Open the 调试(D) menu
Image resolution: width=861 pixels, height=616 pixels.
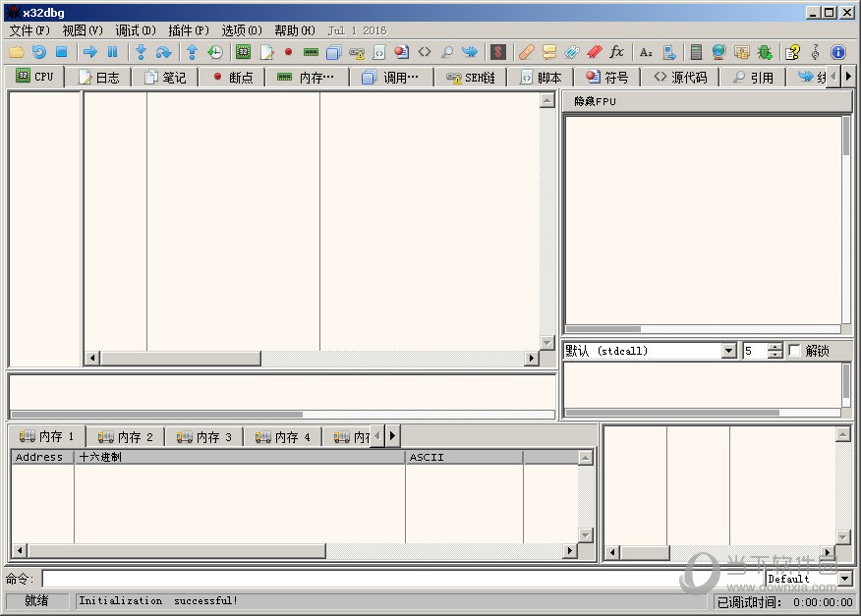click(135, 30)
